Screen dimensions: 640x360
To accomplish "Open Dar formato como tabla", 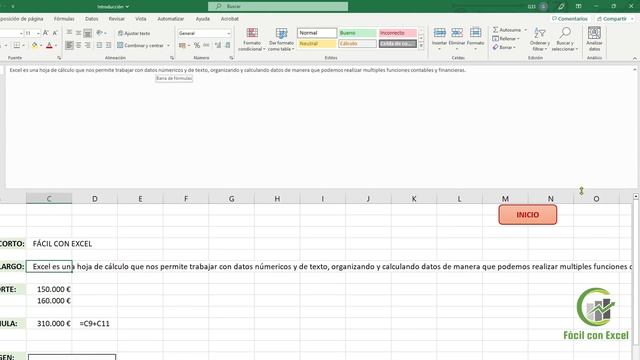I will pyautogui.click(x=281, y=40).
